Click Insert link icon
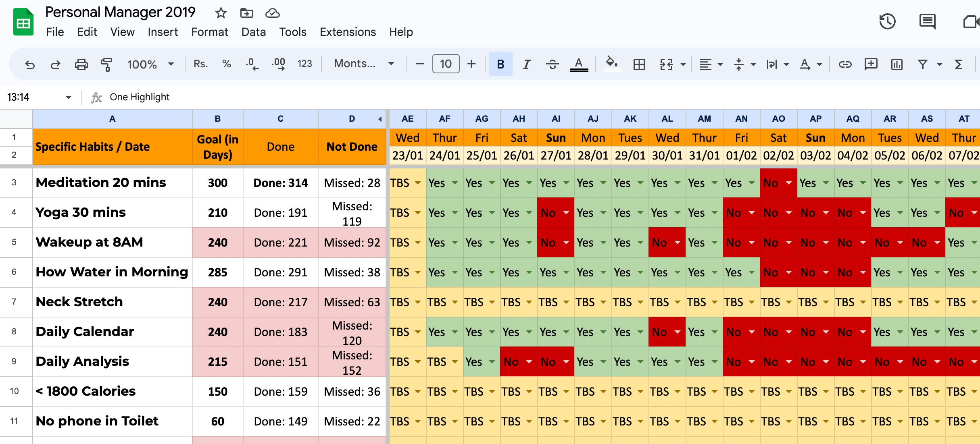The height and width of the screenshot is (444, 980). click(x=845, y=64)
